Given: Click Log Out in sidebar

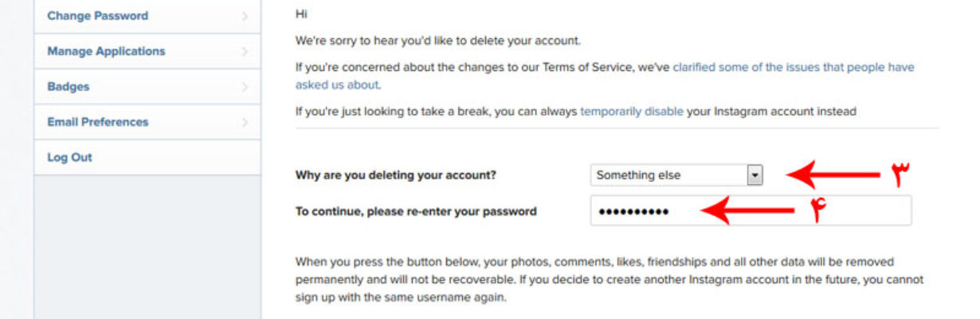Looking at the screenshot, I should pyautogui.click(x=147, y=157).
